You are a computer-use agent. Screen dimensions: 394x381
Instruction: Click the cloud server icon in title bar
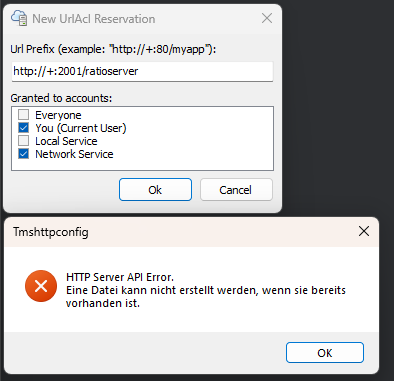pos(19,18)
